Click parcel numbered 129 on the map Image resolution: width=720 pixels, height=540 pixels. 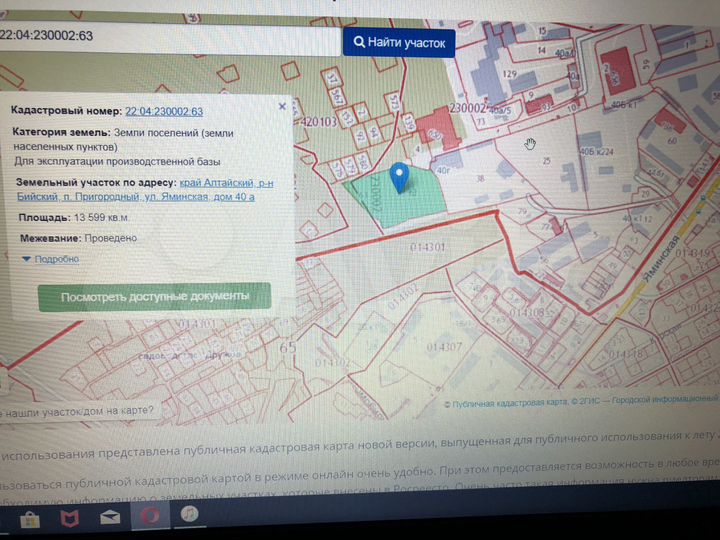click(x=510, y=74)
